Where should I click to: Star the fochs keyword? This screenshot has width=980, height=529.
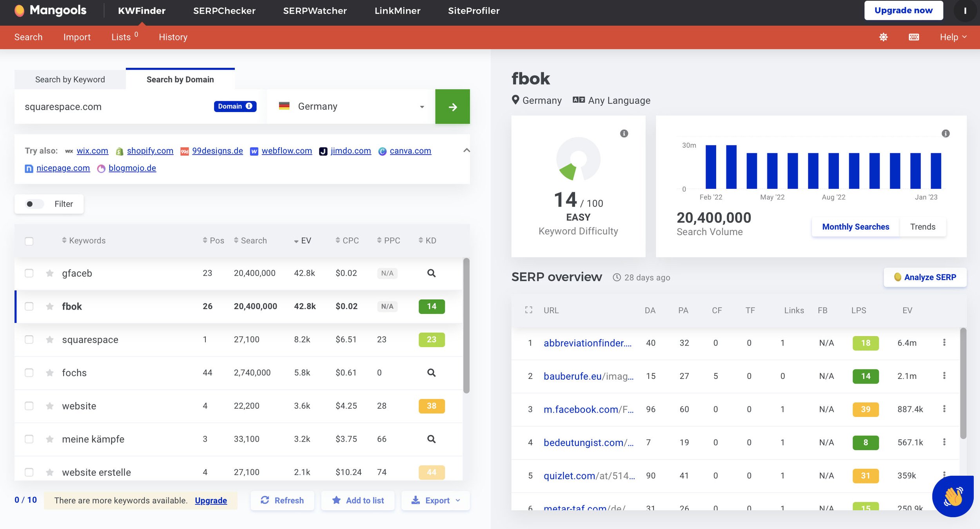coord(50,373)
